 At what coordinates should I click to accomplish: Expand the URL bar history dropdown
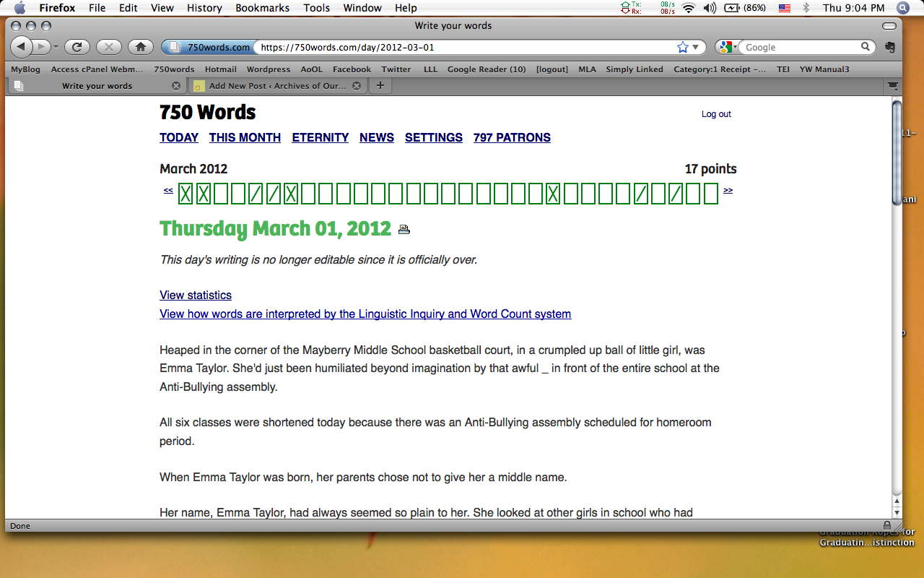696,47
